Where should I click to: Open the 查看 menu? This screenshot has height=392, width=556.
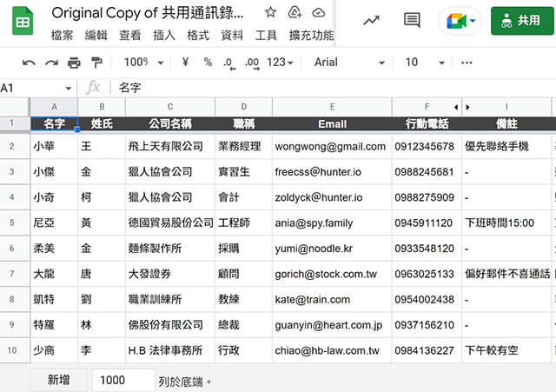pyautogui.click(x=130, y=36)
